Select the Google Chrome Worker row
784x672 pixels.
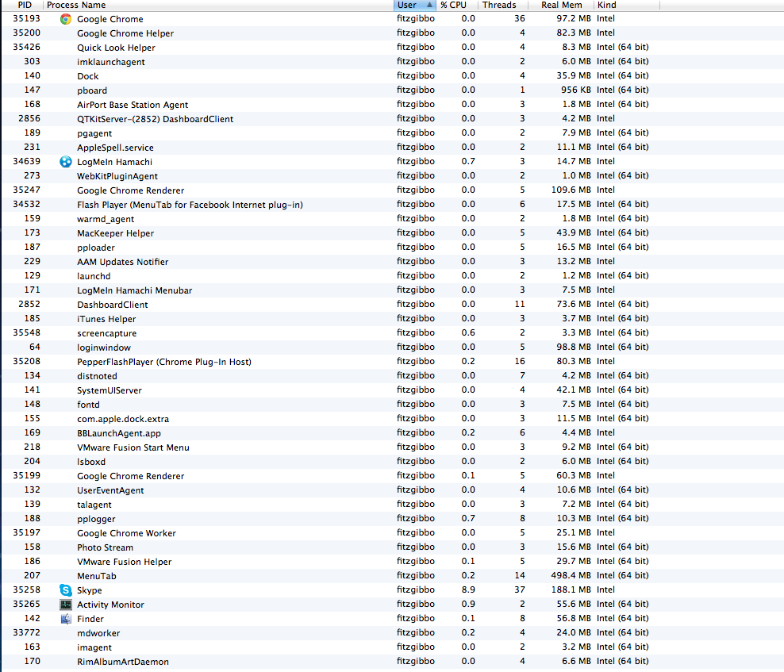[x=392, y=533]
